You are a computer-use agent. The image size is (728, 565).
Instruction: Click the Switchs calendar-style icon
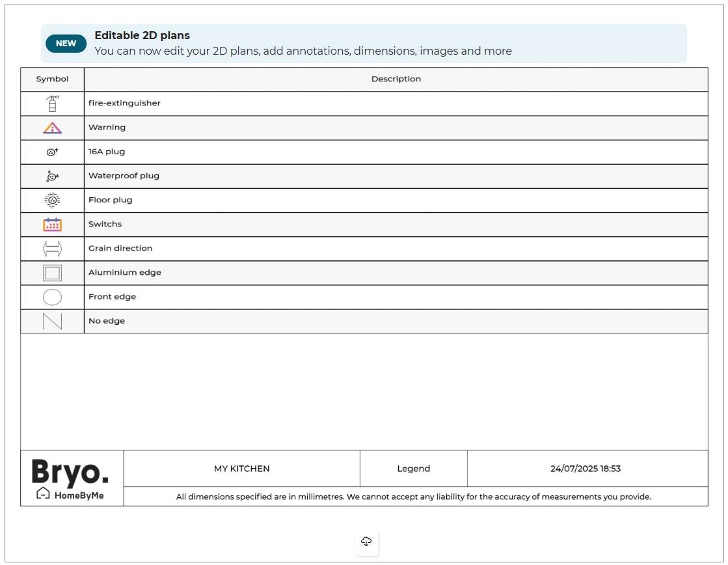coord(52,225)
